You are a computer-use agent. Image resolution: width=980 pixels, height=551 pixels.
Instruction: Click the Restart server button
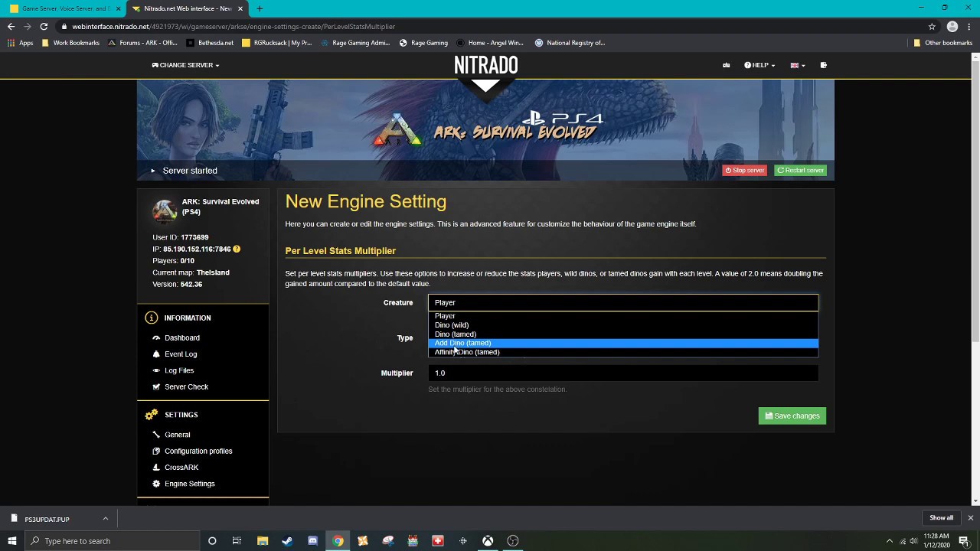click(x=800, y=170)
